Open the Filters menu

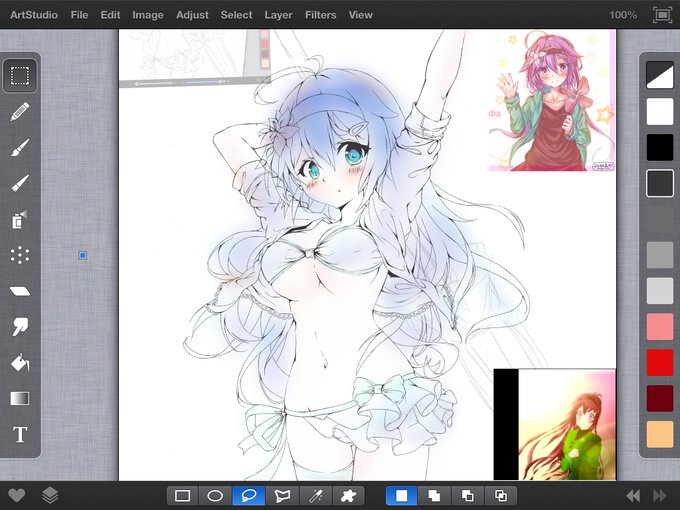click(x=320, y=15)
